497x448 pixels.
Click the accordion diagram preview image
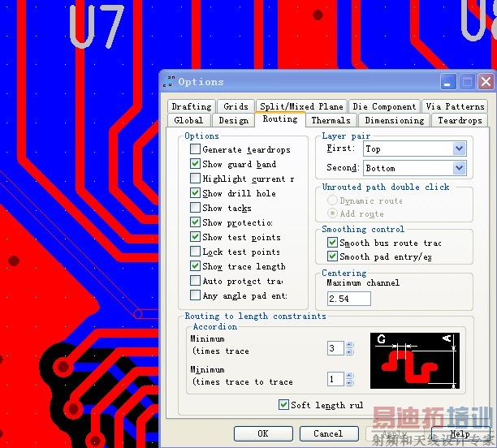pyautogui.click(x=415, y=360)
